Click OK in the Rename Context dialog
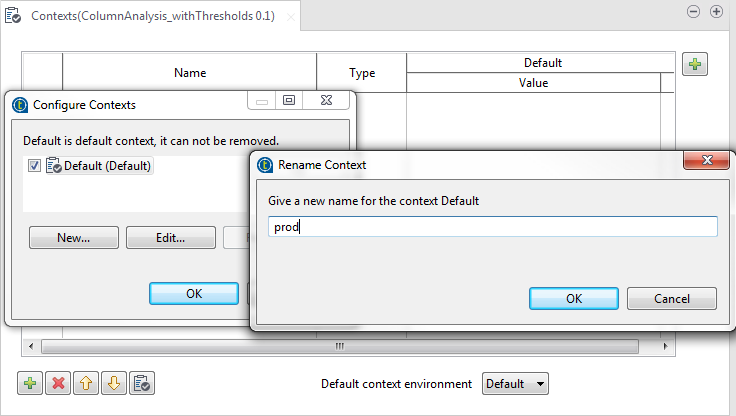736x416 pixels. pos(573,299)
